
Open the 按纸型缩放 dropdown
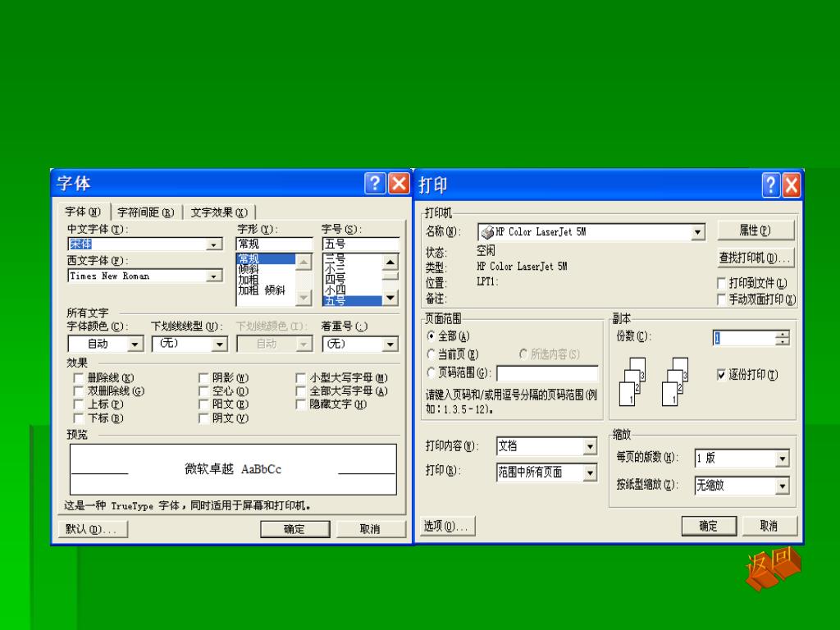tap(782, 486)
